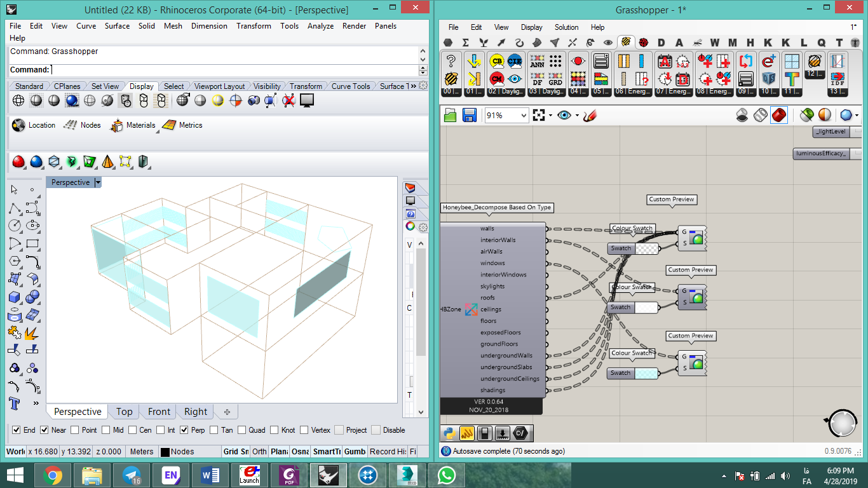The height and width of the screenshot is (488, 868).
Task: Expand the Grasshopper document quality dropdown arrow
Action: click(857, 116)
